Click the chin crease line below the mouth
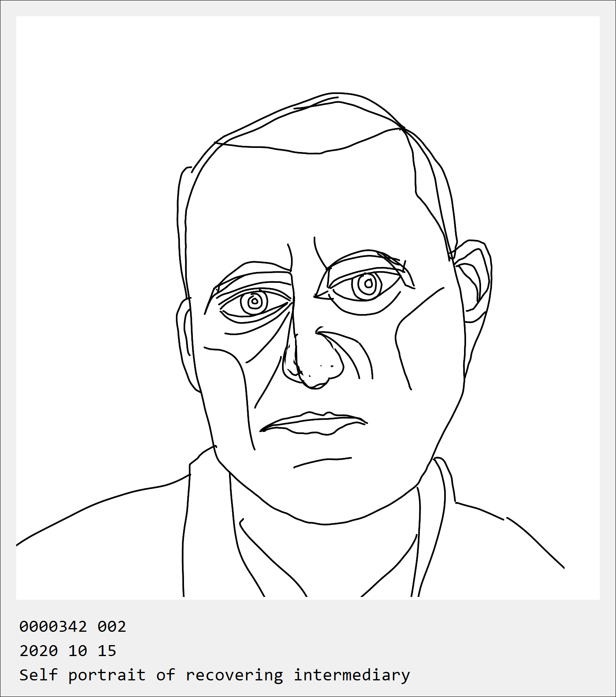Image resolution: width=616 pixels, height=697 pixels. (323, 462)
